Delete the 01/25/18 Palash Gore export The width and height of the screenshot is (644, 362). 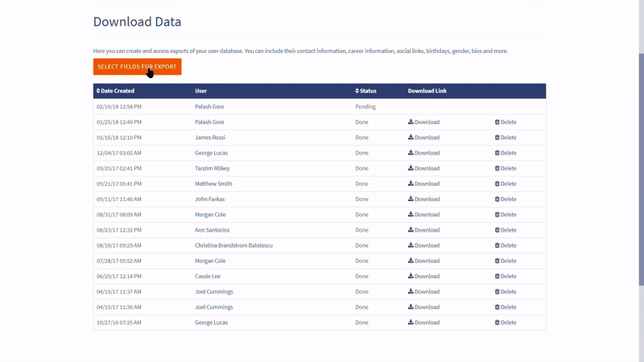pos(506,122)
